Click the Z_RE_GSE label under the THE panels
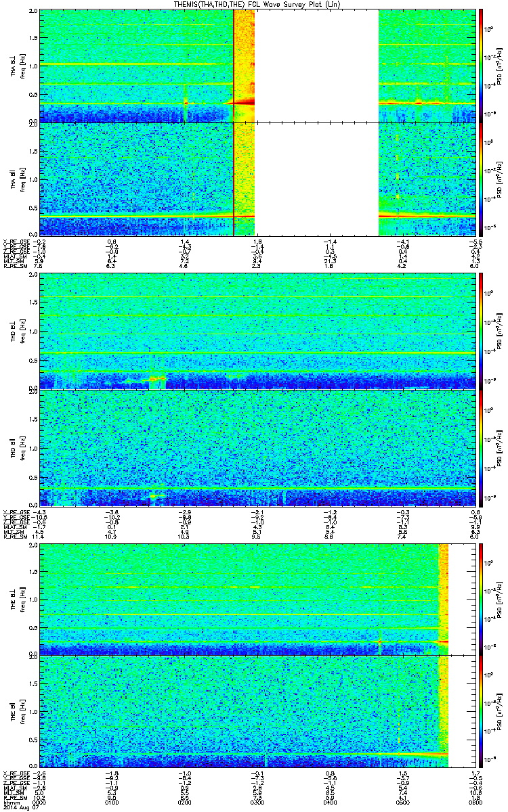Screen dimensions: 508x812 pos(17,782)
